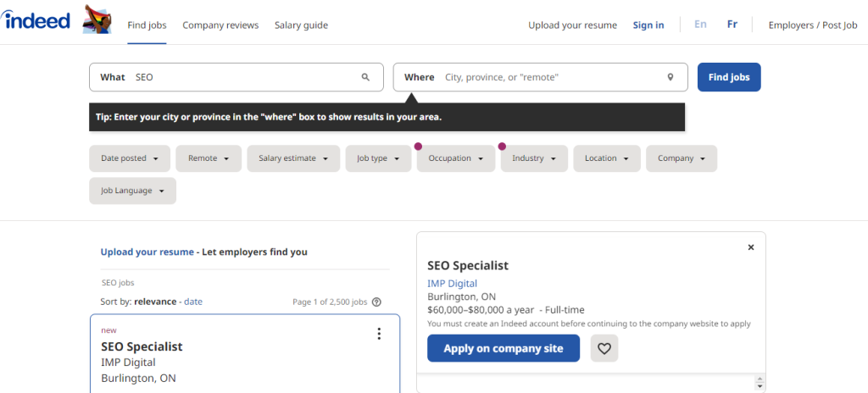This screenshot has width=868, height=393.
Task: Click the 'Page 1 of 2,500 jobs' text
Action: [330, 302]
